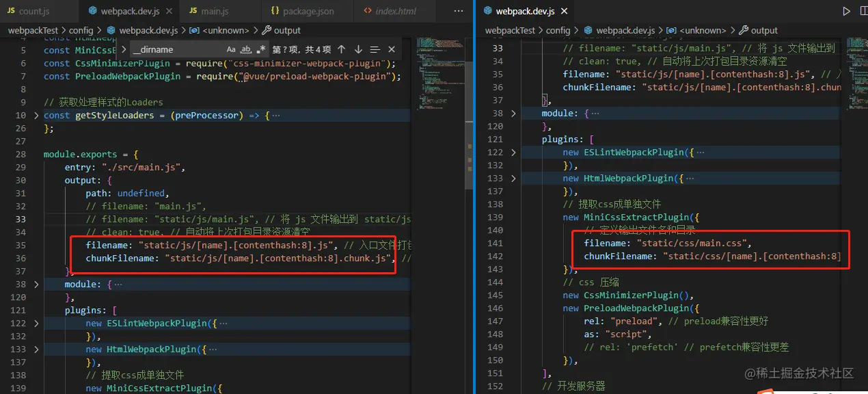Open config breadcrumb in right editor
The image size is (868, 394).
tap(558, 30)
